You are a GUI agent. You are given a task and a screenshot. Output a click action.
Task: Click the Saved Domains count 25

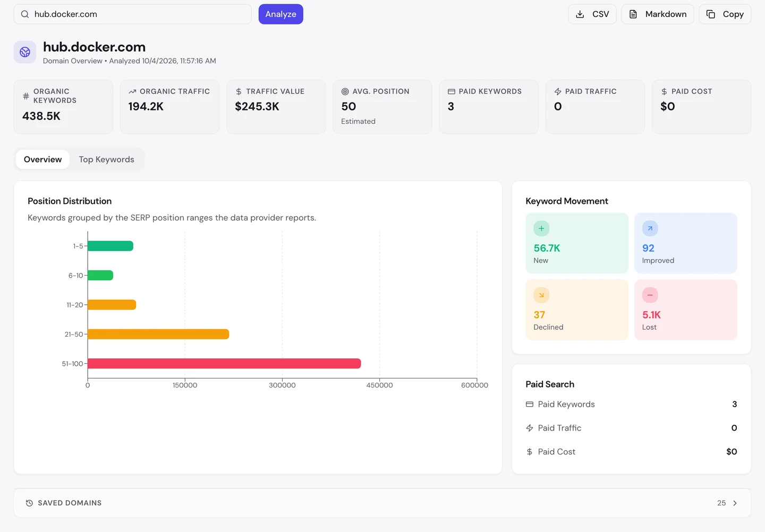click(x=721, y=503)
